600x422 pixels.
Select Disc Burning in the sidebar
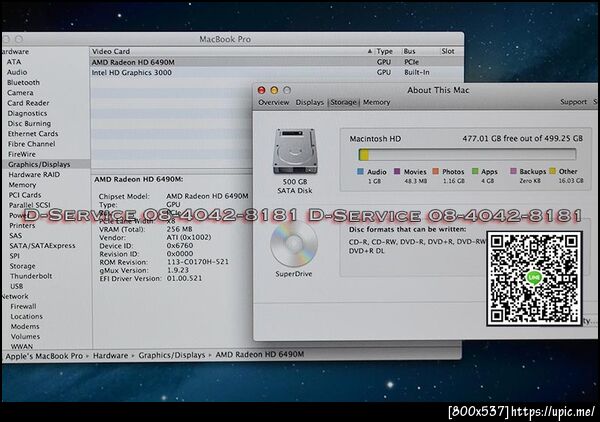tap(29, 124)
